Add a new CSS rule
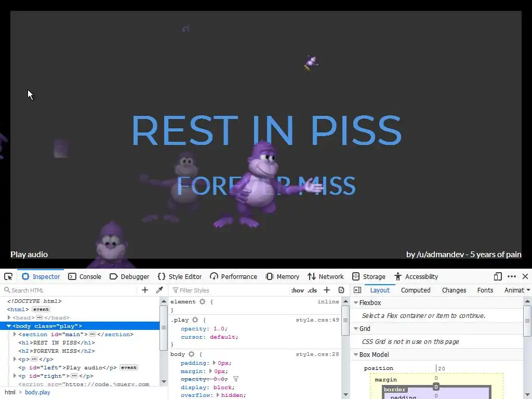The width and height of the screenshot is (532, 399). (327, 290)
